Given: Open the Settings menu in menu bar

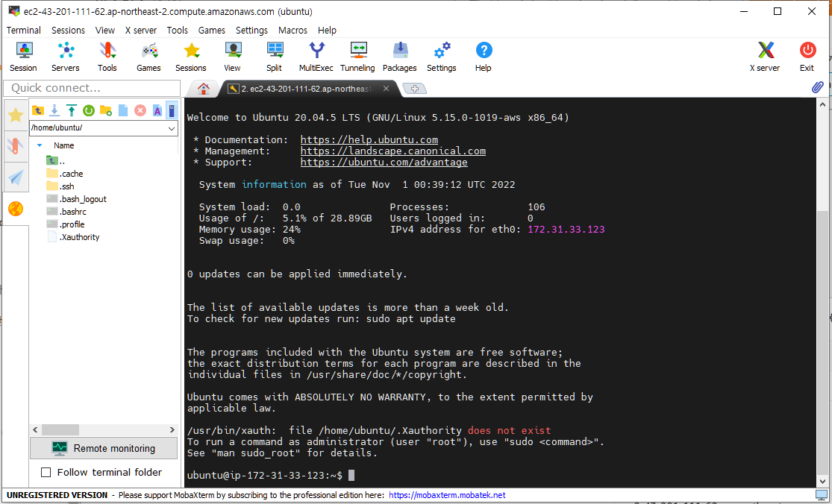Looking at the screenshot, I should tap(251, 31).
